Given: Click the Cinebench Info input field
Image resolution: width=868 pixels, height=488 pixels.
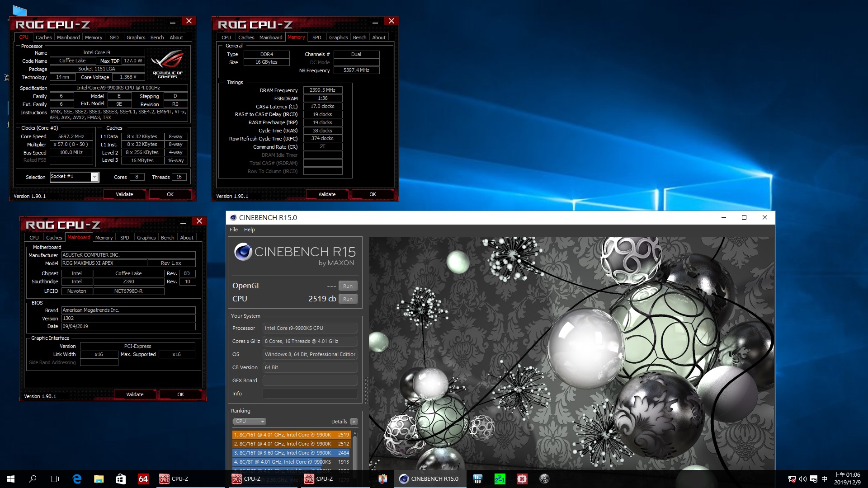Looking at the screenshot, I should (x=310, y=394).
